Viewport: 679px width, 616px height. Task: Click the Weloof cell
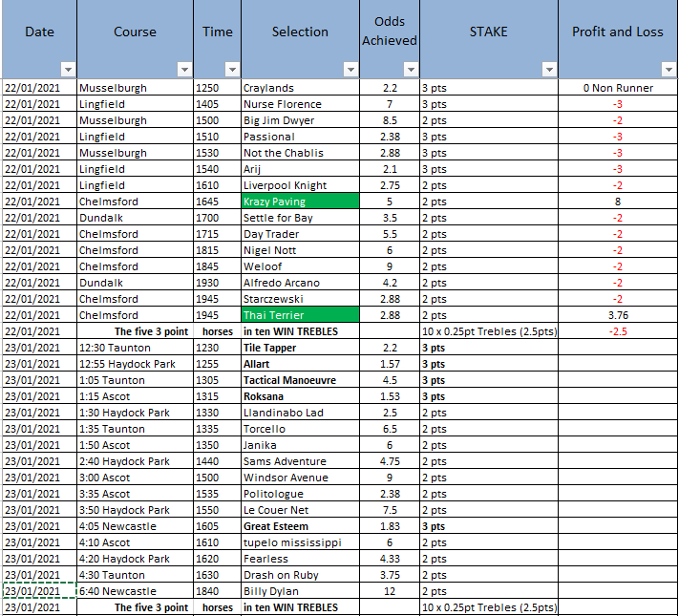300,266
